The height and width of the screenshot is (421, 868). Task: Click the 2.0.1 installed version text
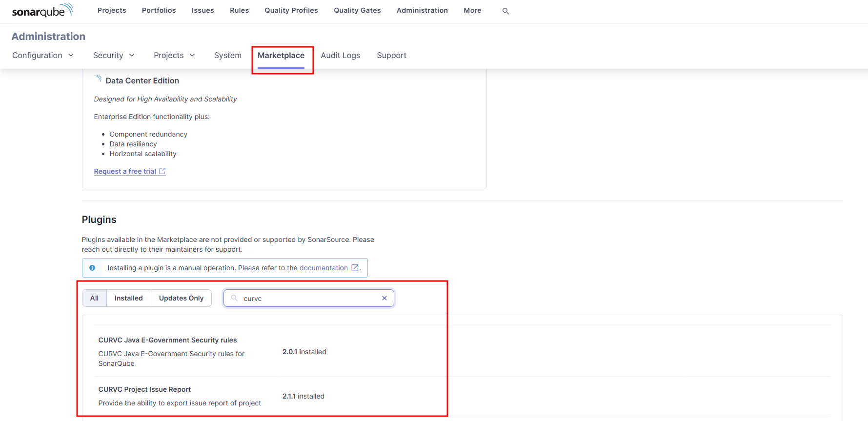coord(304,352)
